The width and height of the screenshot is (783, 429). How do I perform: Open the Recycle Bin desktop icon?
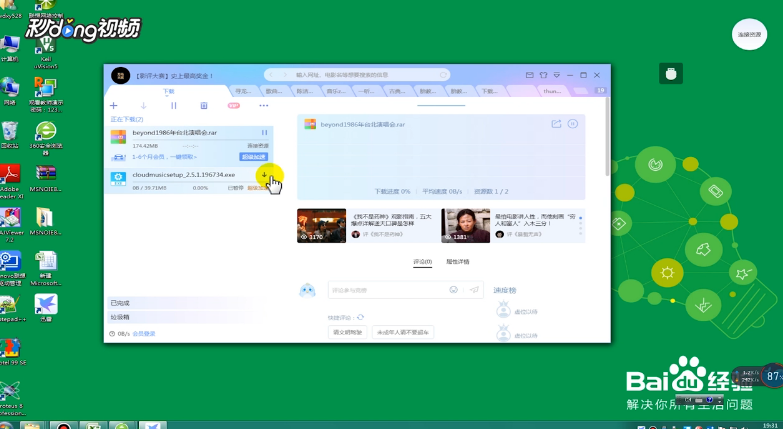[x=10, y=135]
